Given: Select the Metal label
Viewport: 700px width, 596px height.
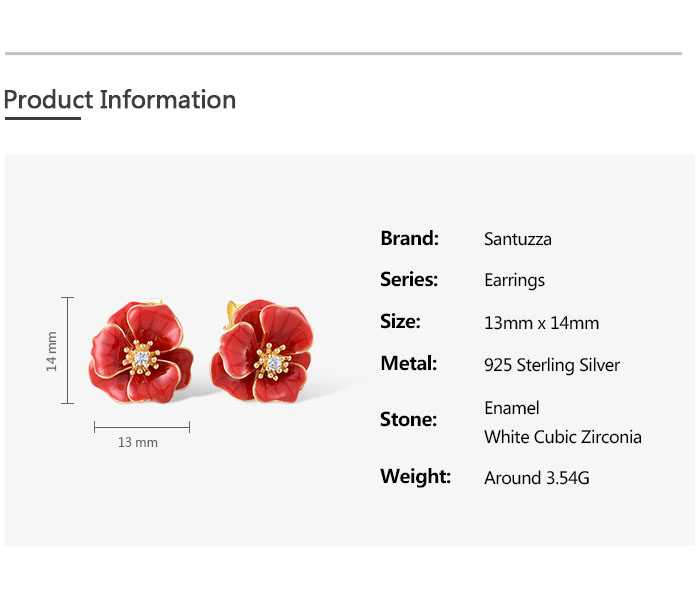Looking at the screenshot, I should point(408,363).
